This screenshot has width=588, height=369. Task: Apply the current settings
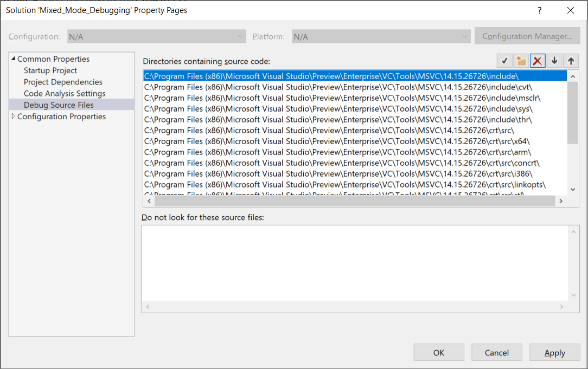(554, 352)
